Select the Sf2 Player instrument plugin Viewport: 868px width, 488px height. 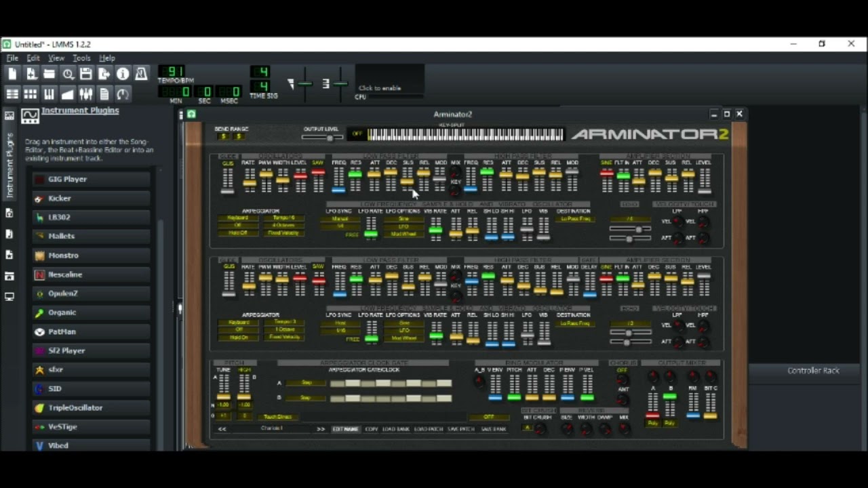tap(91, 350)
